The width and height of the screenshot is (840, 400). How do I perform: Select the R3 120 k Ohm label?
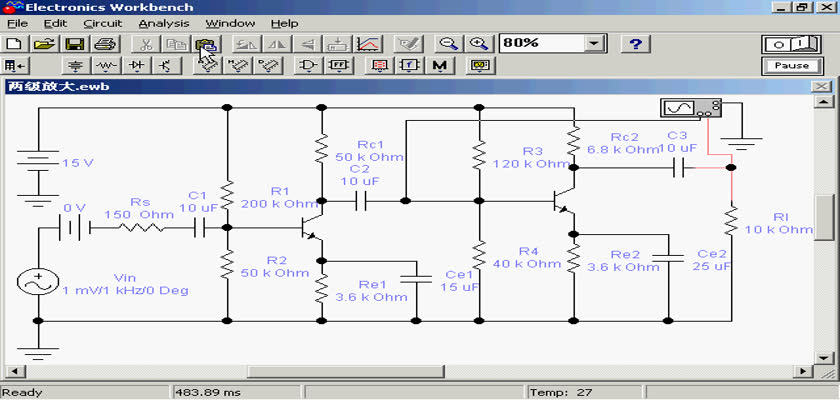click(x=531, y=157)
